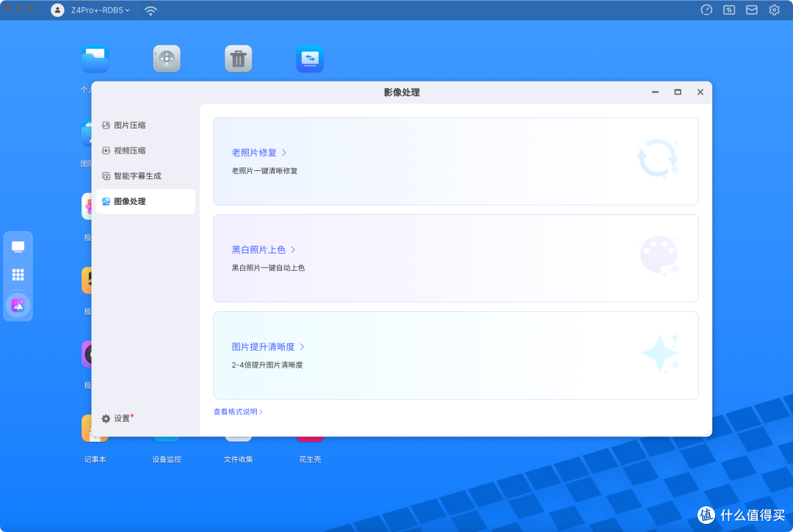Click the Wi-Fi status icon
The width and height of the screenshot is (793, 532).
point(151,10)
